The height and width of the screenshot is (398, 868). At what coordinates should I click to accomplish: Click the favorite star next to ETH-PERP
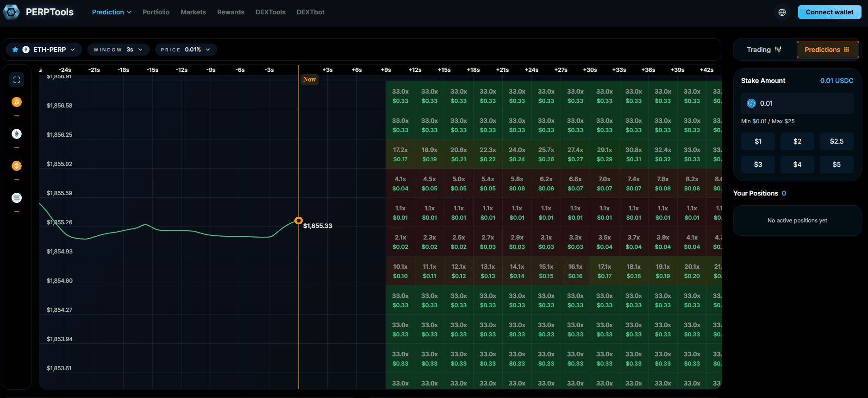tap(15, 50)
